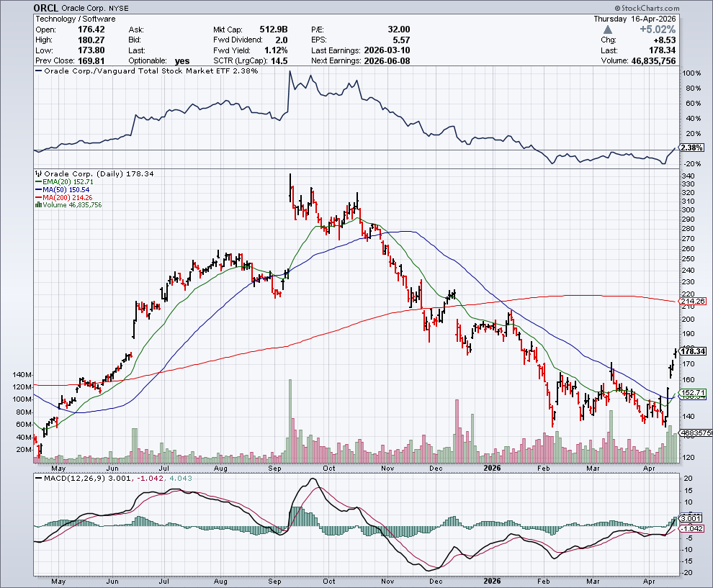Click the MA(200) red legend marker

39,197
